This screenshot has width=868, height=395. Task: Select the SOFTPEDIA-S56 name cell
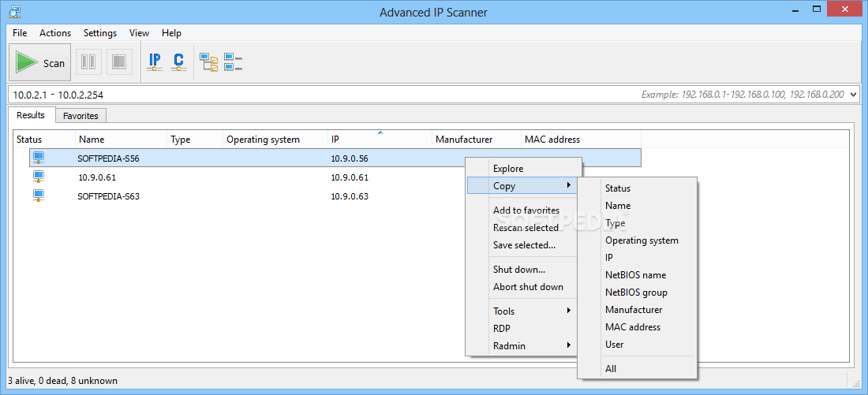(x=109, y=158)
